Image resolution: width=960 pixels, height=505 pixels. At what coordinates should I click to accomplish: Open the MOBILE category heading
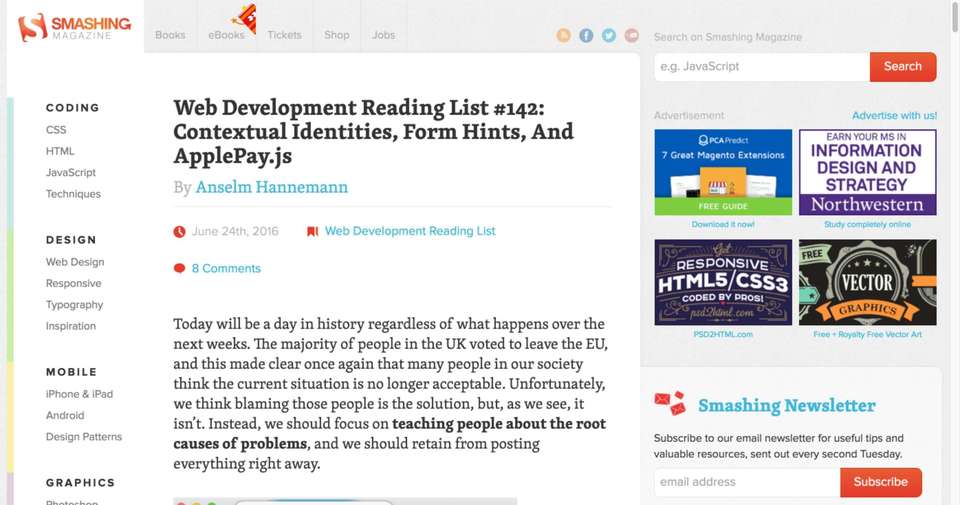72,372
